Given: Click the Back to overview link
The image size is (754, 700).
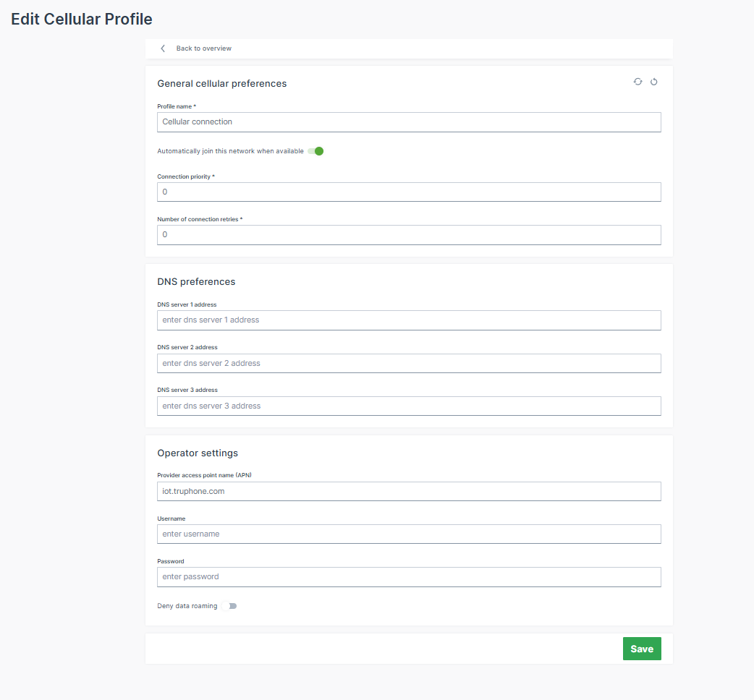Looking at the screenshot, I should click(203, 48).
